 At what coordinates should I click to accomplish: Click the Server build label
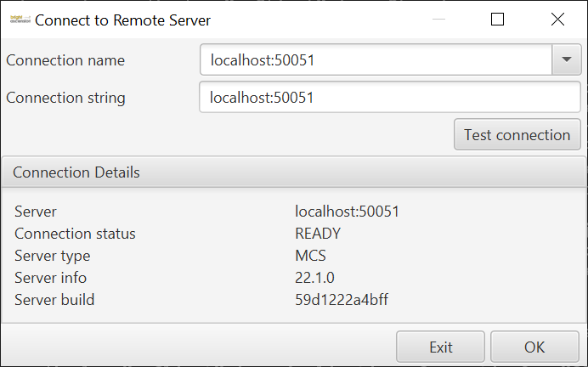[54, 300]
